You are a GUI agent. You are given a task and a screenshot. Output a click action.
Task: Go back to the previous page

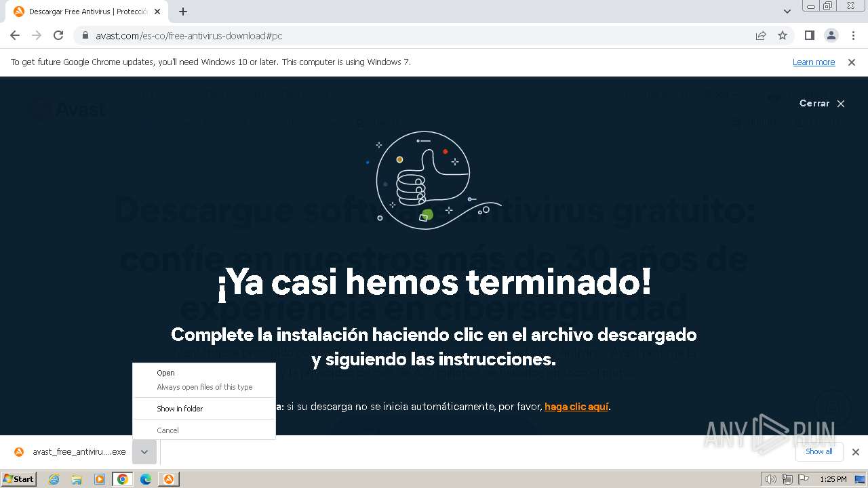[x=15, y=35]
